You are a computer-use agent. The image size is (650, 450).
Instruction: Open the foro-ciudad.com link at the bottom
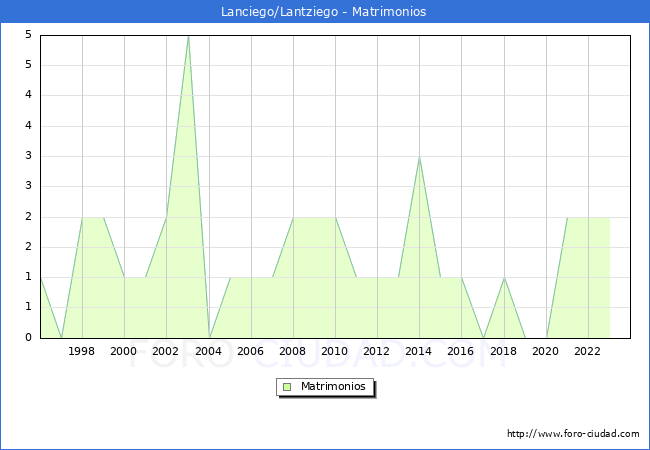pyautogui.click(x=573, y=434)
